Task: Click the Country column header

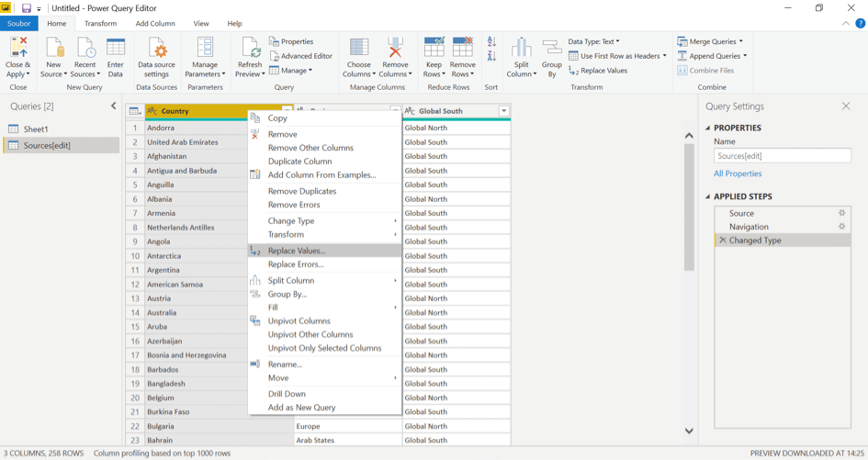Action: [x=219, y=111]
